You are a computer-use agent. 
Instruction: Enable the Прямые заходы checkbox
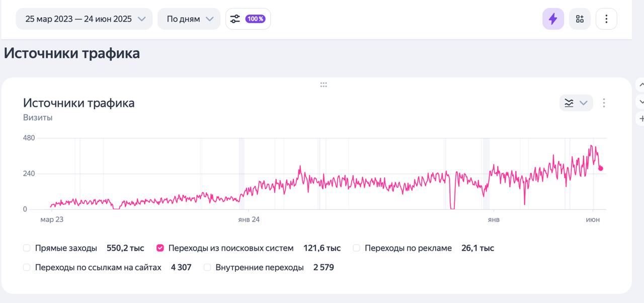click(26, 248)
